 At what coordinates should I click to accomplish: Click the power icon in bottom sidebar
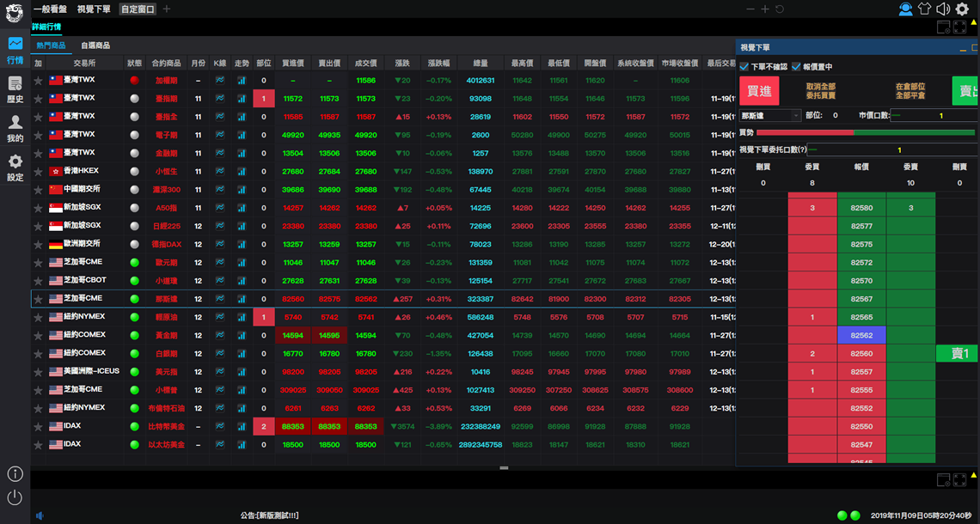tap(15, 497)
